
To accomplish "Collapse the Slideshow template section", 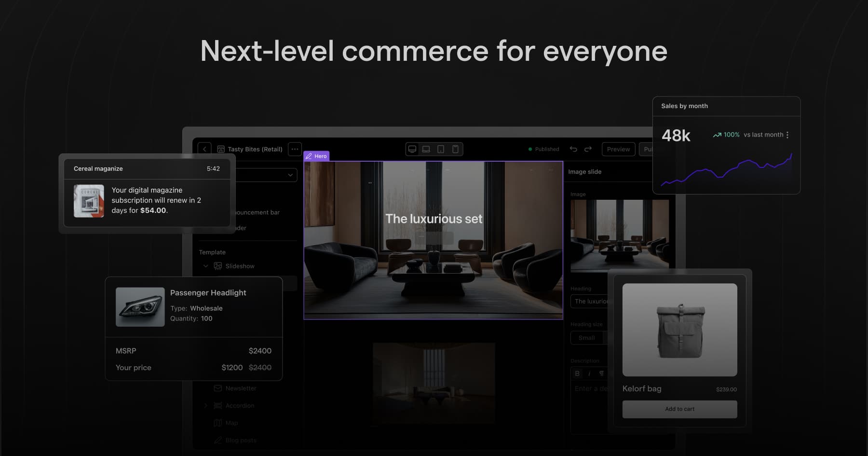I will pos(205,266).
